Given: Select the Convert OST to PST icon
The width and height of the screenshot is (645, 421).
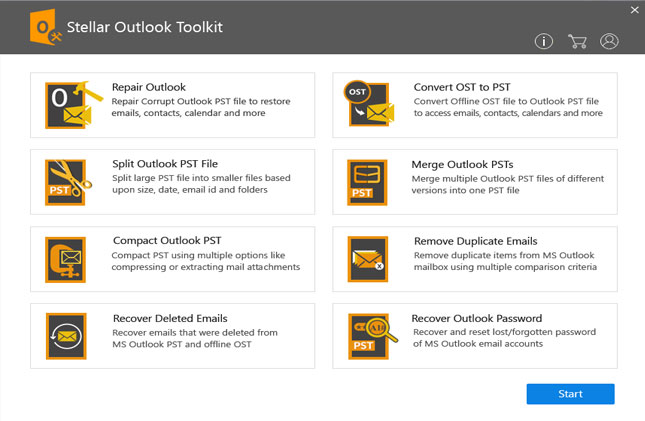Looking at the screenshot, I should pyautogui.click(x=369, y=103).
